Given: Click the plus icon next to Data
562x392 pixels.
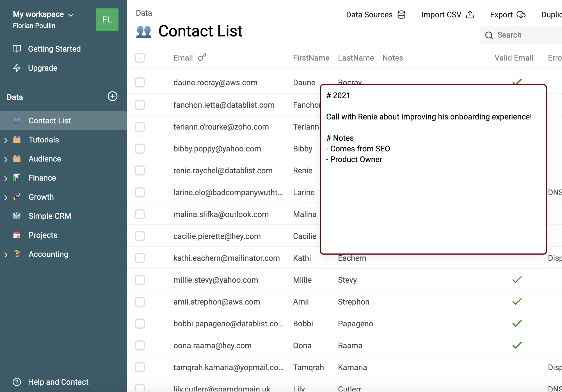Looking at the screenshot, I should [112, 96].
